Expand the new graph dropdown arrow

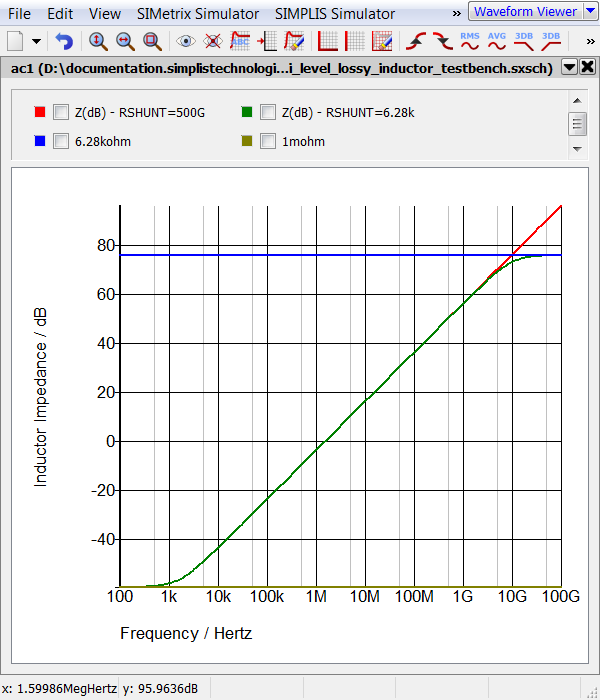pyautogui.click(x=37, y=41)
